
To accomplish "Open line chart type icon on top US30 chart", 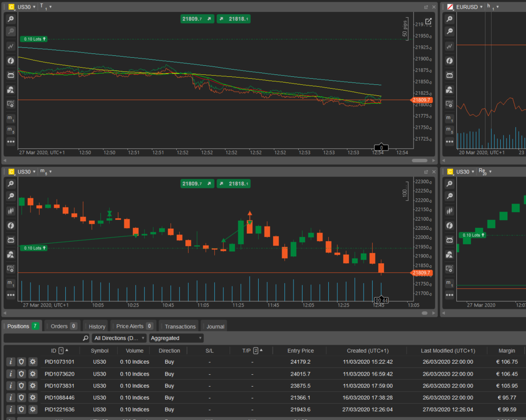I will 11,46.
